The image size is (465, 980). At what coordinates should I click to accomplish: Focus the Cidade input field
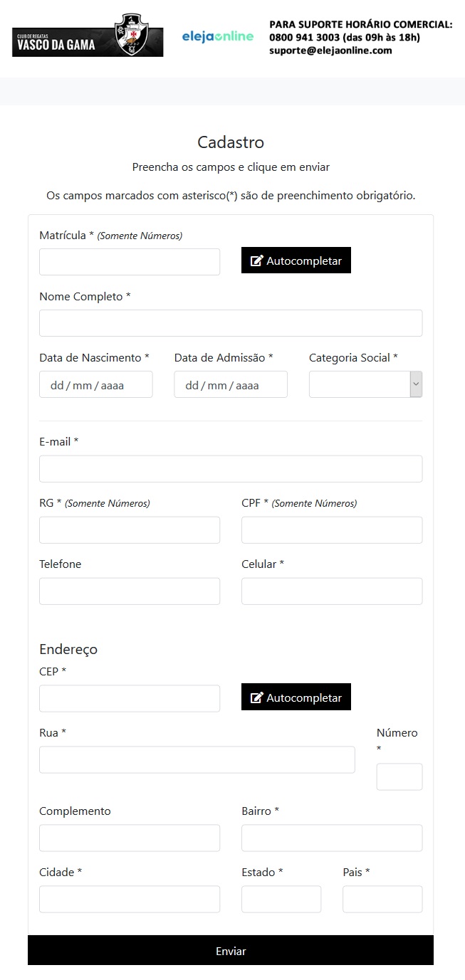coord(130,900)
